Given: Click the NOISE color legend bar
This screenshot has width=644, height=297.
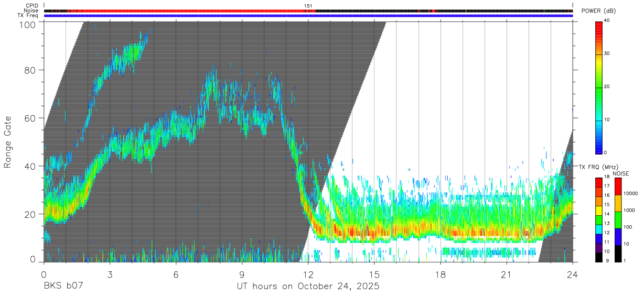Looking at the screenshot, I should pos(617,219).
